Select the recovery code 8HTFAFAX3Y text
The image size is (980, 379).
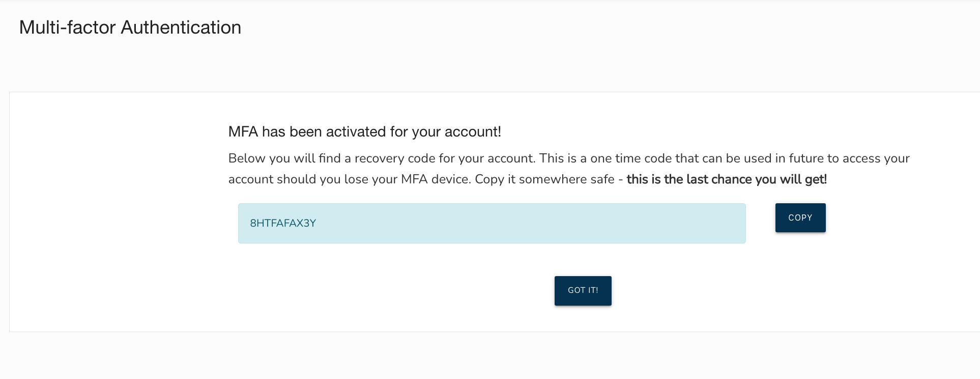[x=282, y=223]
